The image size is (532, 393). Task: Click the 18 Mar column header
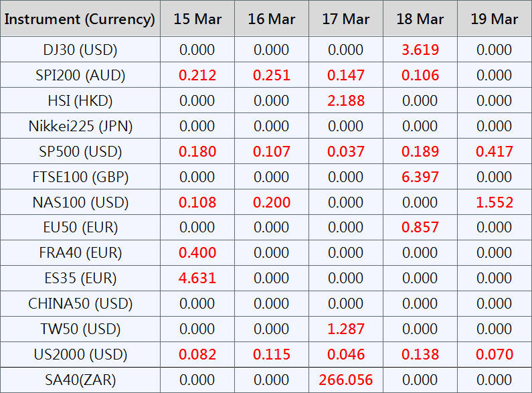pos(420,19)
